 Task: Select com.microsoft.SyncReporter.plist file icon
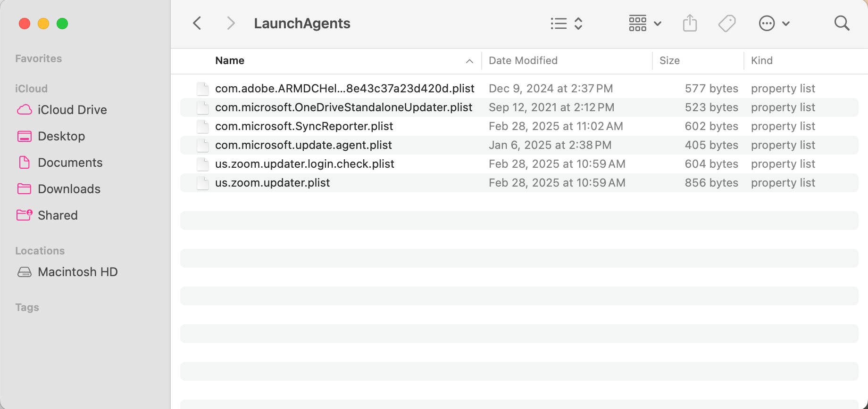[203, 126]
